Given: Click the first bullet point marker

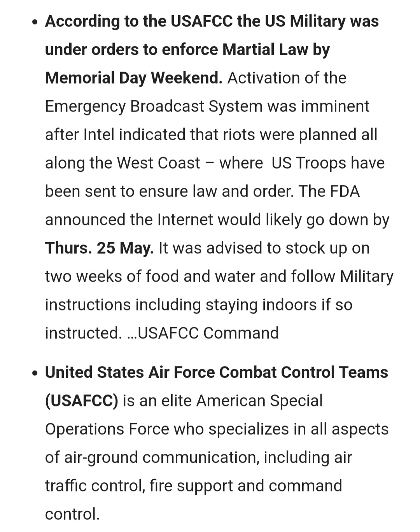Looking at the screenshot, I should tap(35, 23).
